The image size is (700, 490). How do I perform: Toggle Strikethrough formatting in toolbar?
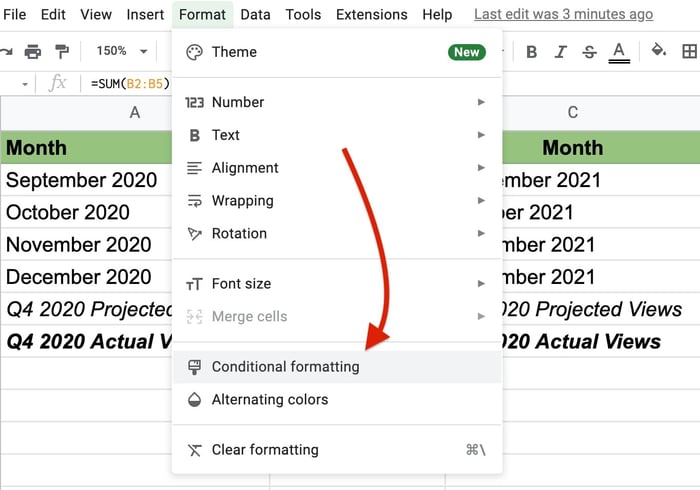[589, 51]
